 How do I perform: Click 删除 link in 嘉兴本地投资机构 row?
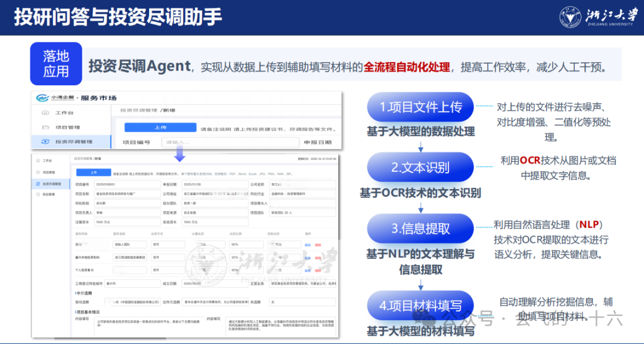(318, 258)
